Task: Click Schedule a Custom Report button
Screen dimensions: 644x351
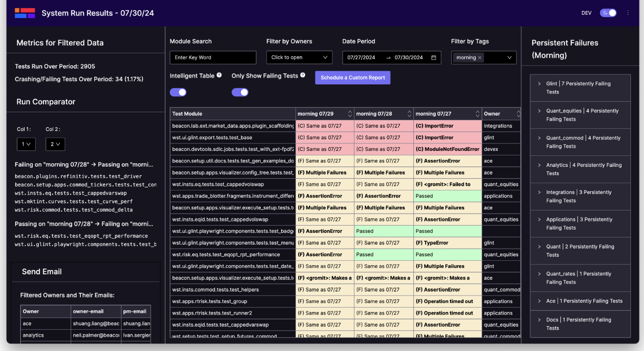Action: click(x=353, y=77)
